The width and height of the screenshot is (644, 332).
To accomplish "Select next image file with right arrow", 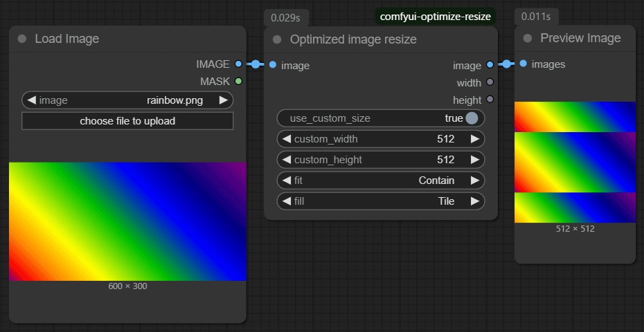I will 223,100.
